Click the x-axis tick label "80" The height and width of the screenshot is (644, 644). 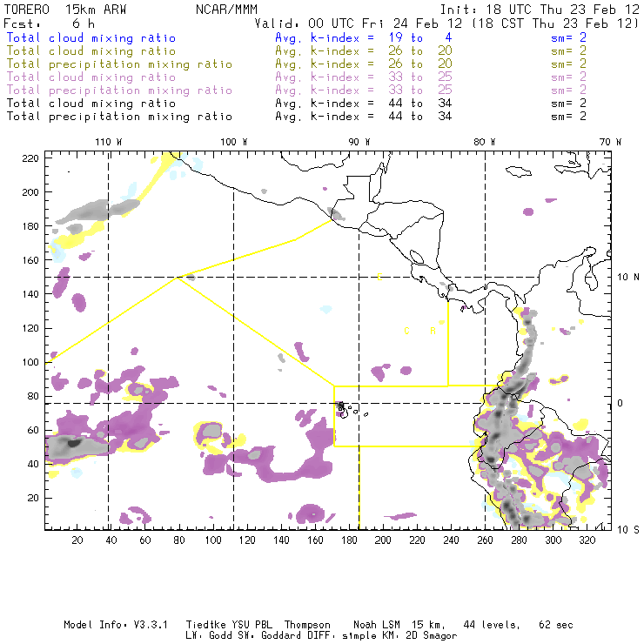[179, 540]
